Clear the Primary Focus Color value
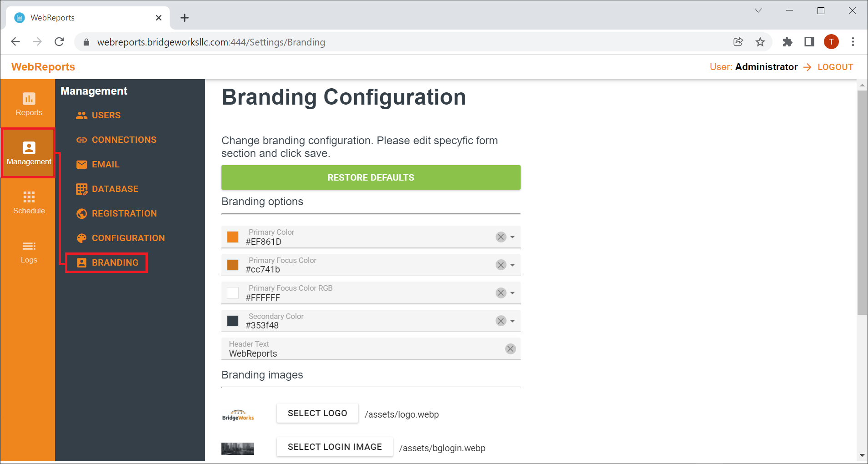 tap(501, 265)
